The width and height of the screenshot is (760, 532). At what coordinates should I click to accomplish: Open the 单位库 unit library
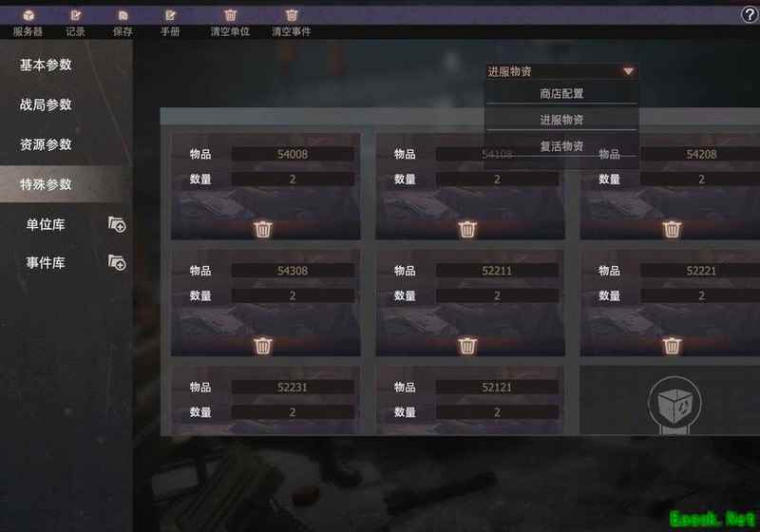(46, 224)
